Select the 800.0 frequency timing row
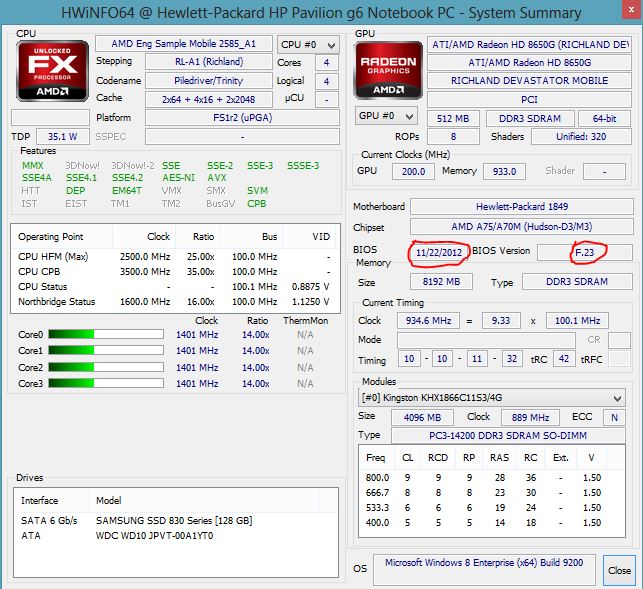The width and height of the screenshot is (643, 589). coord(492,477)
